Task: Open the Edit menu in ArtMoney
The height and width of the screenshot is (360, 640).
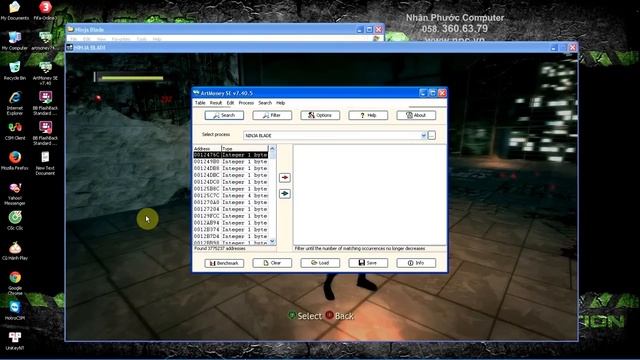Action: coord(230,103)
